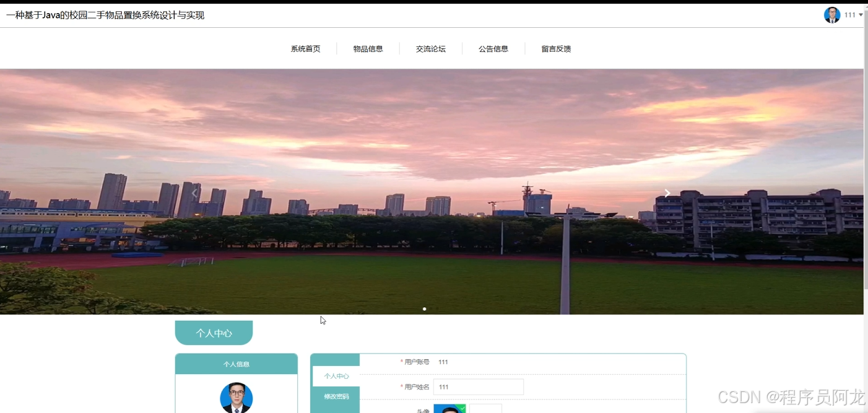The image size is (868, 413).
Task: Open the 物品信息 menu item
Action: 368,49
